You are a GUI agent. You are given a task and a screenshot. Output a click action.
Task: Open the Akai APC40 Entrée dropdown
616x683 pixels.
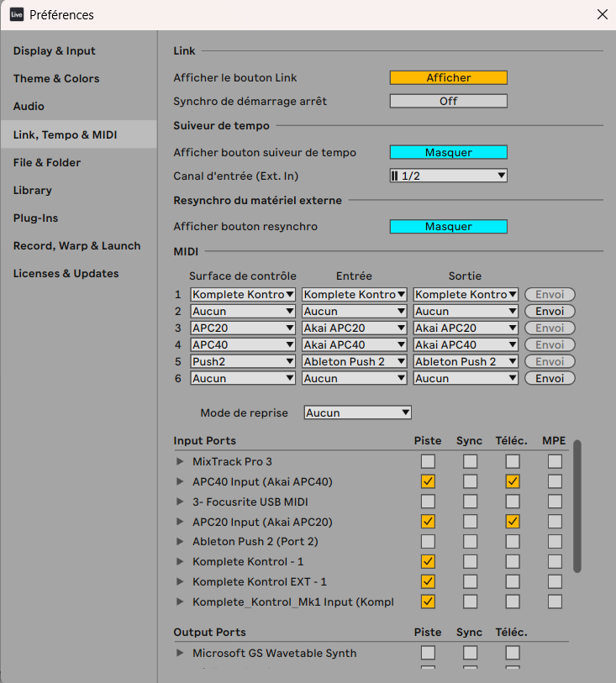[x=354, y=345]
